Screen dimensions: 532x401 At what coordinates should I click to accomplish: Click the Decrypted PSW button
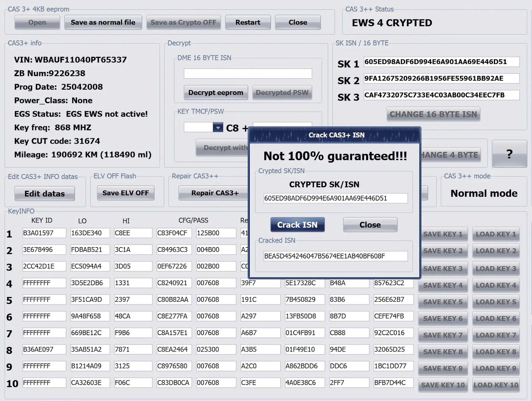coord(282,92)
